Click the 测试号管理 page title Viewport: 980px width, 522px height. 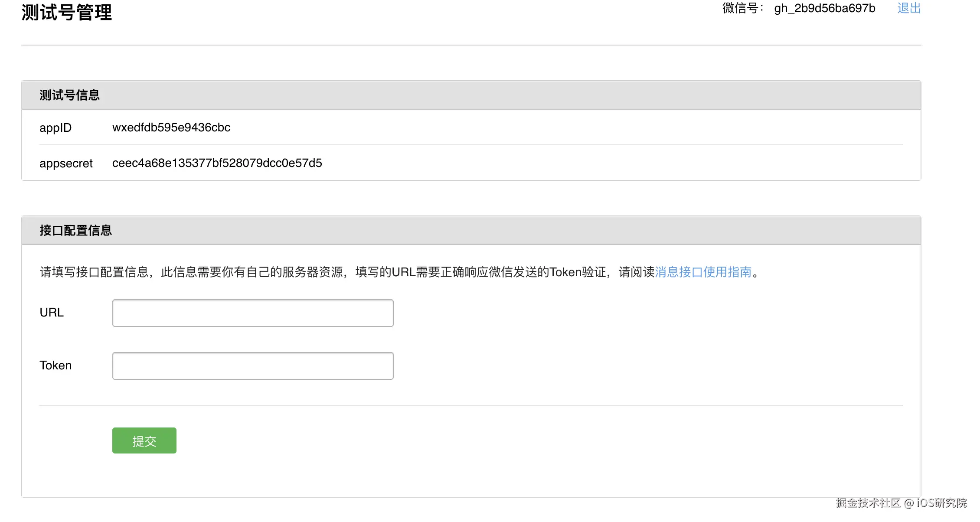pos(67,12)
